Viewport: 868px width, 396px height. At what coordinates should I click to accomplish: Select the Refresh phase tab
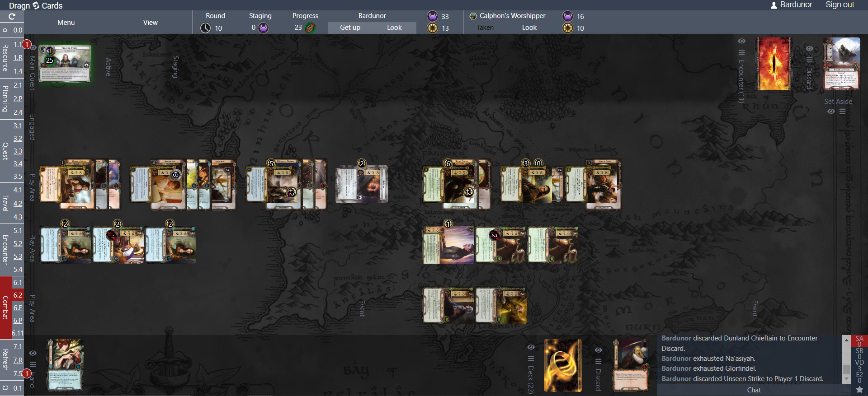click(x=5, y=360)
